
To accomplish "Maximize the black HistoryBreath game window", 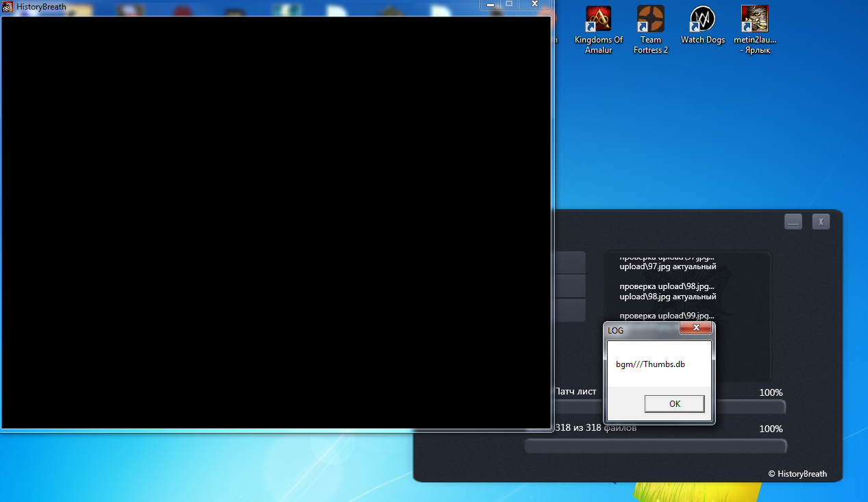I will pyautogui.click(x=509, y=3).
